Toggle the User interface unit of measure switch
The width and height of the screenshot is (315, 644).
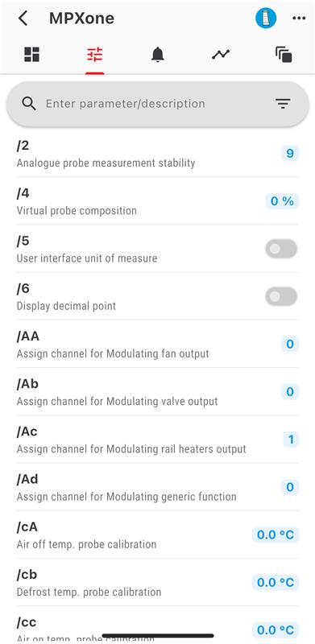[x=281, y=249]
